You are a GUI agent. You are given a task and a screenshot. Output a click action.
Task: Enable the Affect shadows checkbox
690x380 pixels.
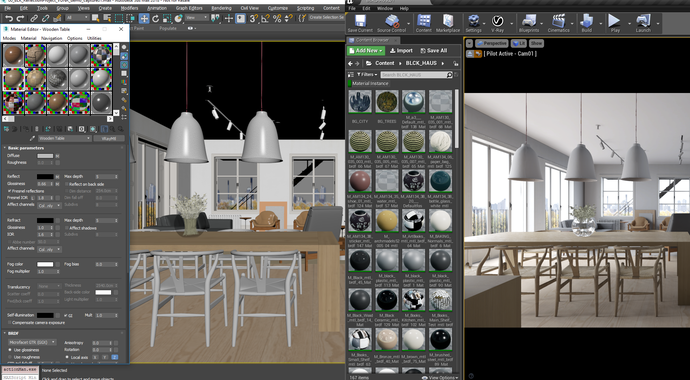(x=66, y=228)
